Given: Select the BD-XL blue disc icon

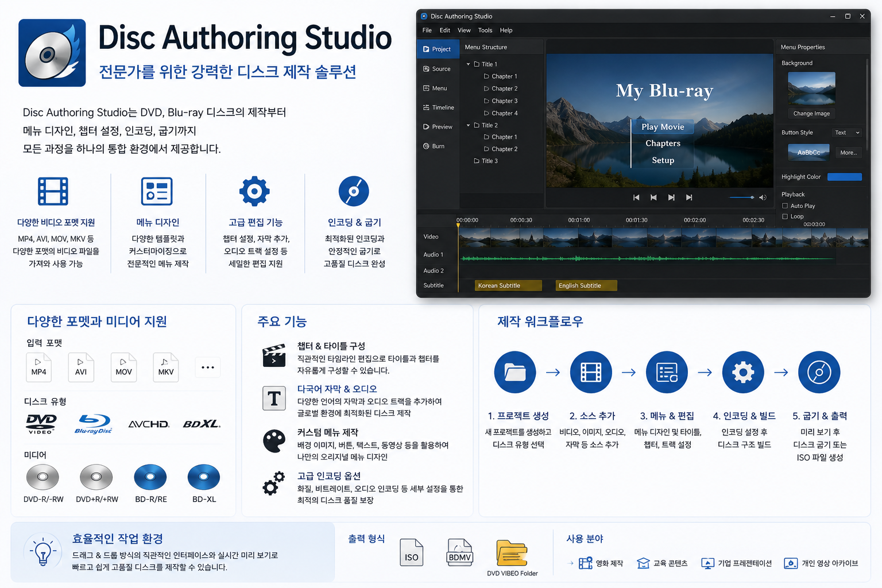Looking at the screenshot, I should [204, 477].
